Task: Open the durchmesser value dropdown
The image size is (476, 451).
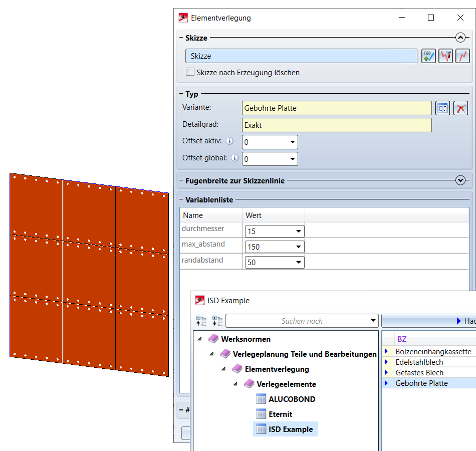Action: (299, 232)
